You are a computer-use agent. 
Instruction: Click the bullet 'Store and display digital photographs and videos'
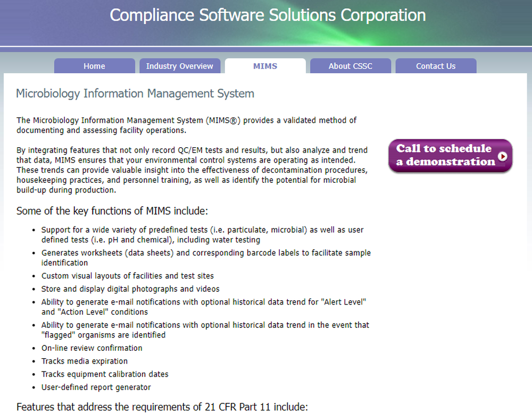tap(130, 289)
